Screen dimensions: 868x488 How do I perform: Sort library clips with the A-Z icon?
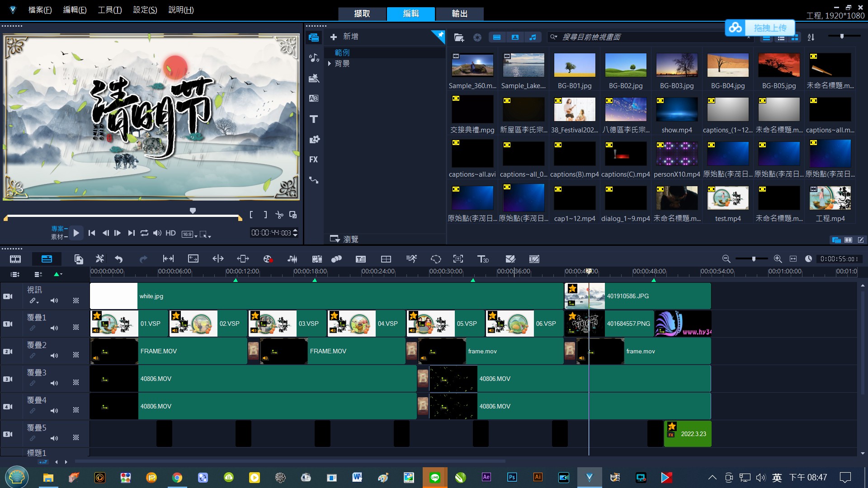point(811,38)
